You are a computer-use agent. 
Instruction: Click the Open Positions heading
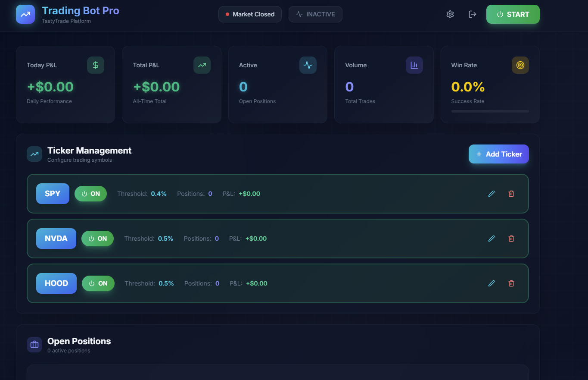(79, 341)
